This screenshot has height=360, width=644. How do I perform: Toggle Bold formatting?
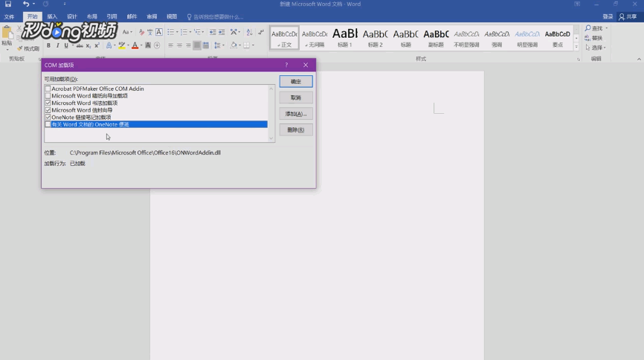[x=48, y=45]
